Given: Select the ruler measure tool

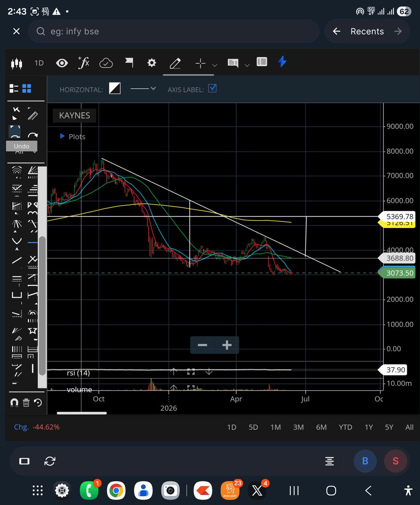Looking at the screenshot, I should (x=32, y=115).
